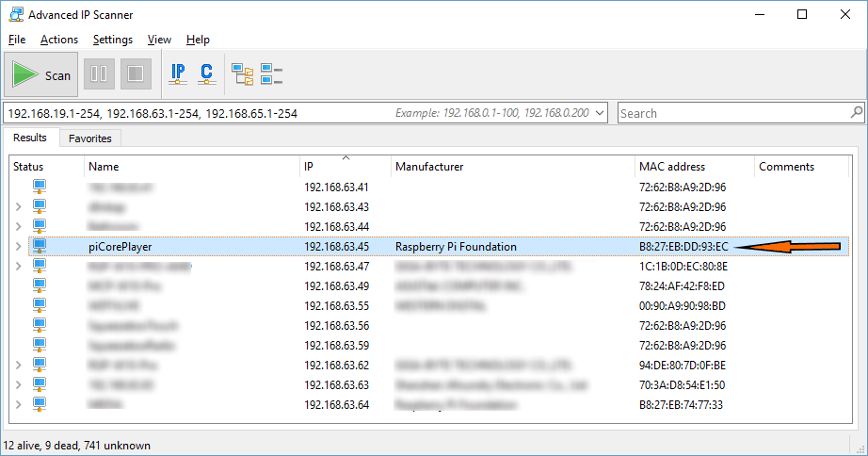
Task: Sort results by Status column
Action: [x=46, y=167]
